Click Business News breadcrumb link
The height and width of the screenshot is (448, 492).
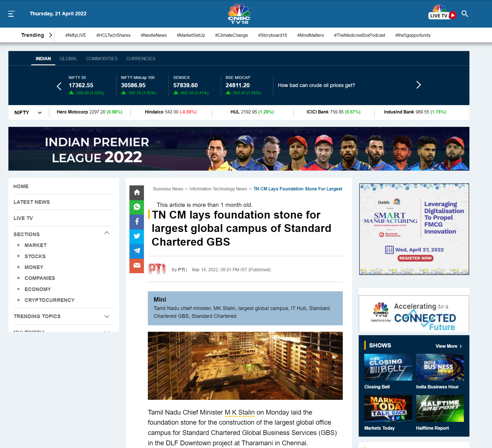168,189
